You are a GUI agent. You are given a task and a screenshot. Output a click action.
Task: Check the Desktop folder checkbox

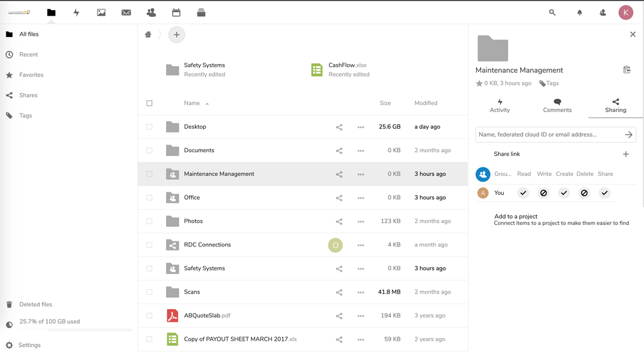pos(150,127)
